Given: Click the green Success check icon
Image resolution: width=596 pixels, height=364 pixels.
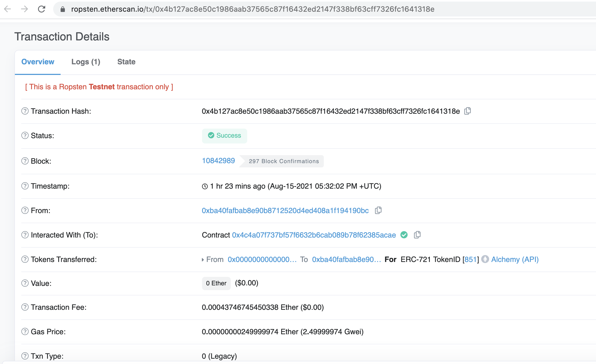Looking at the screenshot, I should 211,136.
